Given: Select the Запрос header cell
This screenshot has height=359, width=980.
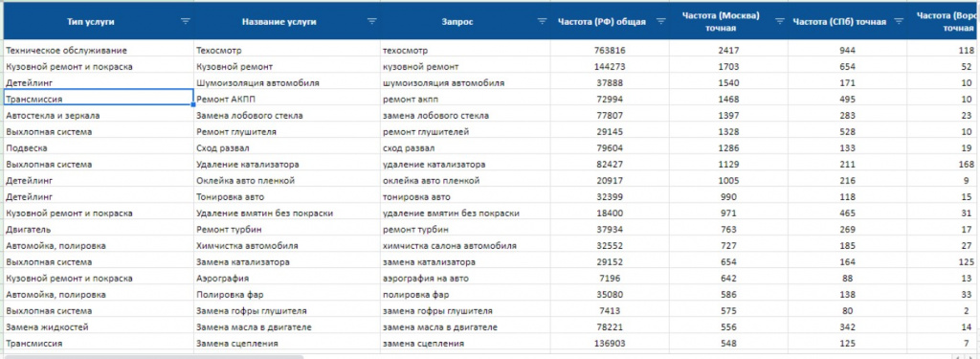Looking at the screenshot, I should point(465,21).
